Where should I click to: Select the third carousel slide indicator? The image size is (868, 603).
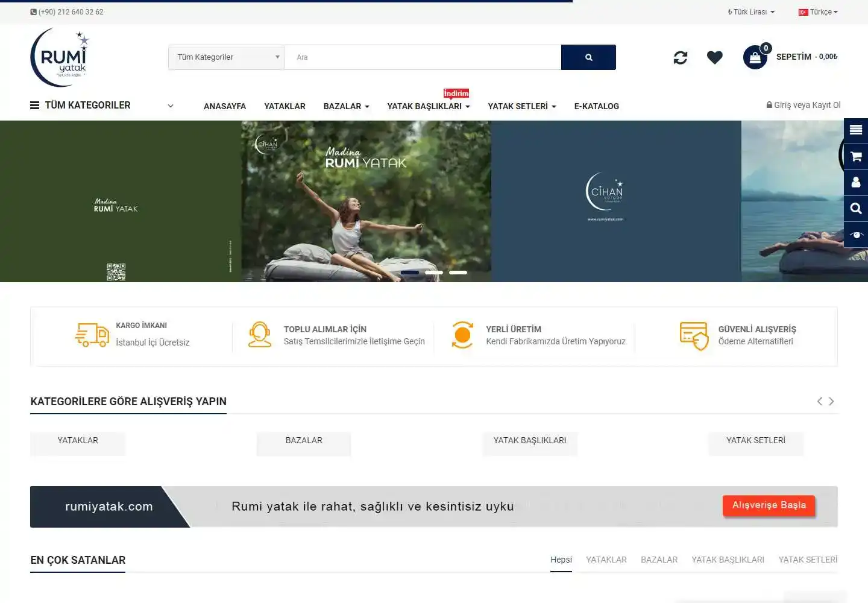click(x=458, y=273)
